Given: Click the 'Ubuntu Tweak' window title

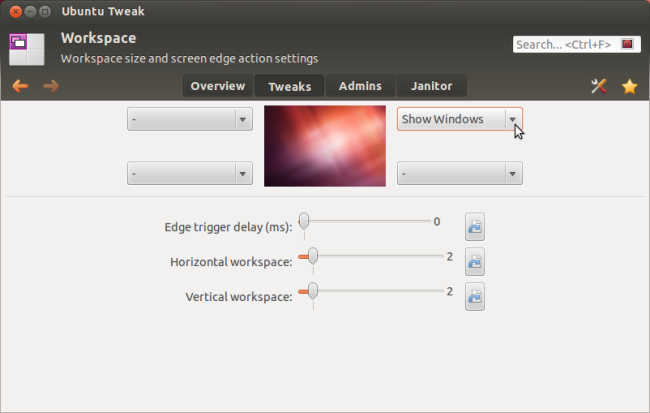Looking at the screenshot, I should 103,11.
